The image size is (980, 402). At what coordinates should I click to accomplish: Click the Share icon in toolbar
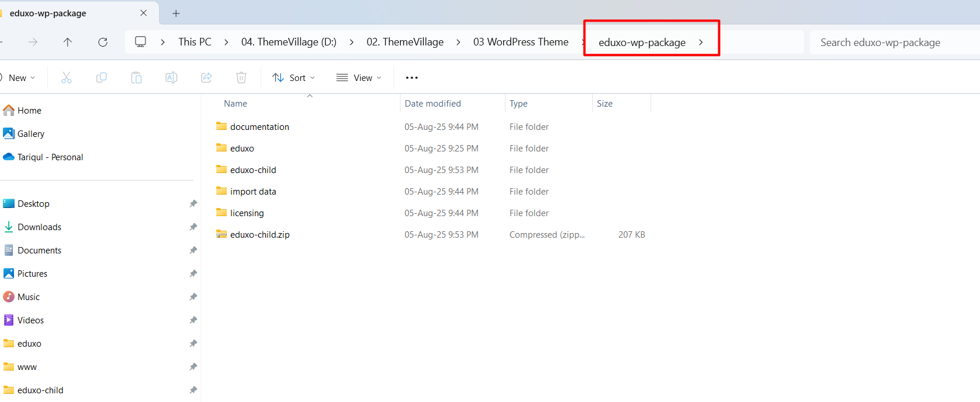[x=206, y=77]
